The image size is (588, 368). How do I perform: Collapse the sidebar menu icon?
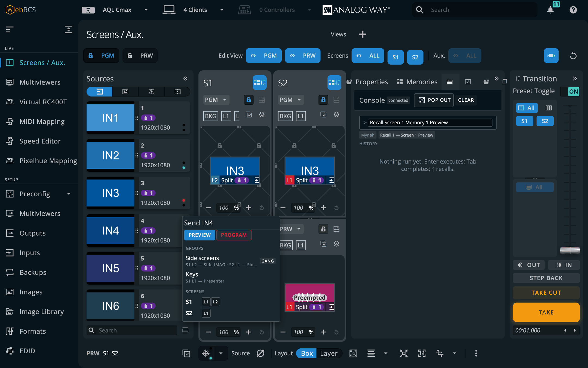point(10,29)
